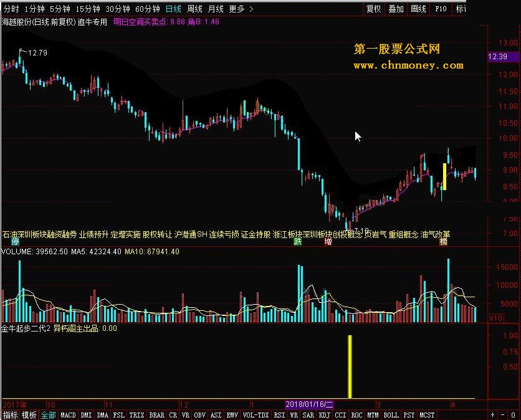521x420 pixels.
Task: Select the BOLL indicator tab
Action: 391,415
